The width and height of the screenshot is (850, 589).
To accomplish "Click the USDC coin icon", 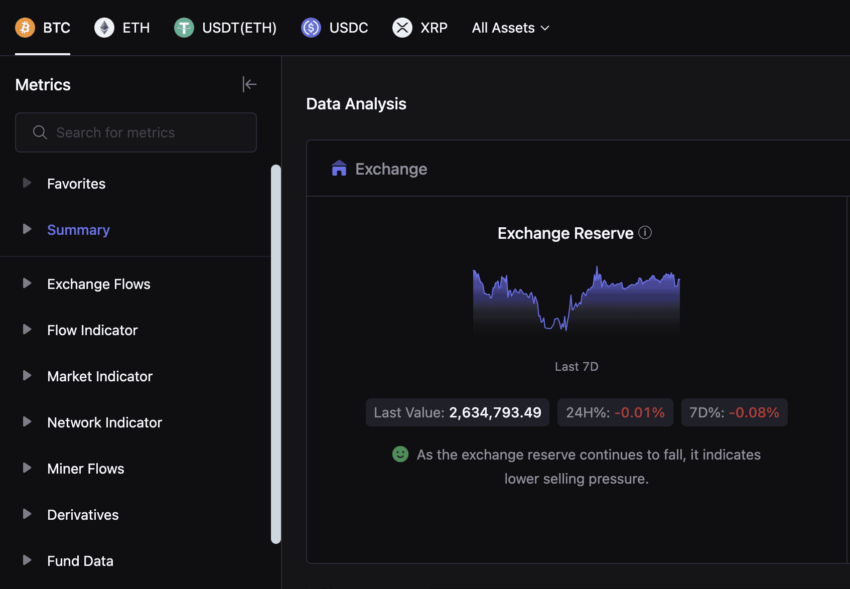I will 311,28.
